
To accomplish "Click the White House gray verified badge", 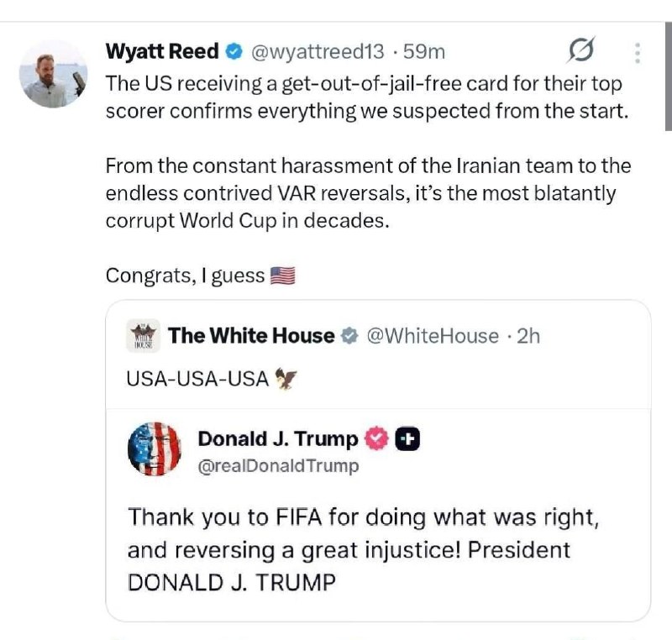I will [x=349, y=336].
